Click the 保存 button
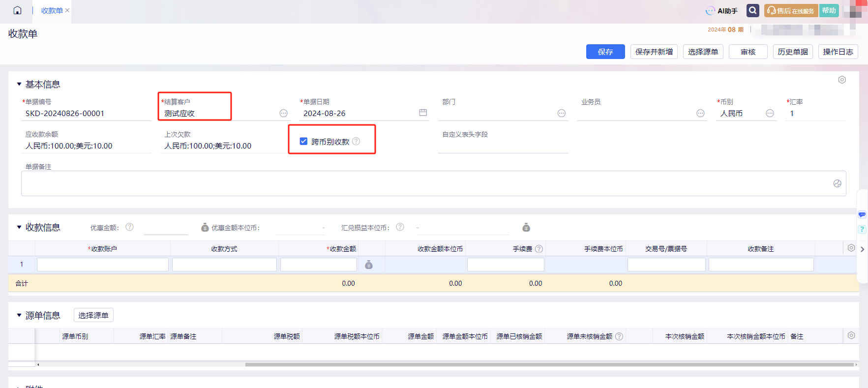This screenshot has height=388, width=868. pos(605,52)
